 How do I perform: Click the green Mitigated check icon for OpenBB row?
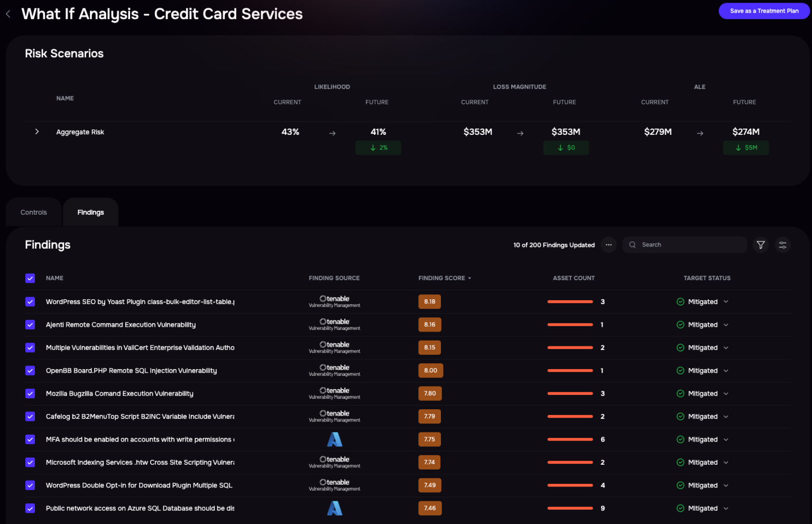pos(680,371)
